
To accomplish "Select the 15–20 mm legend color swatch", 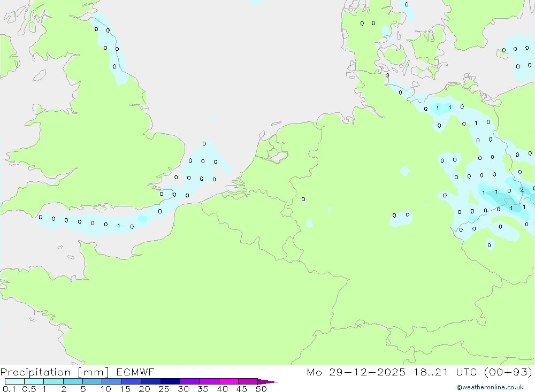I will tap(132, 381).
